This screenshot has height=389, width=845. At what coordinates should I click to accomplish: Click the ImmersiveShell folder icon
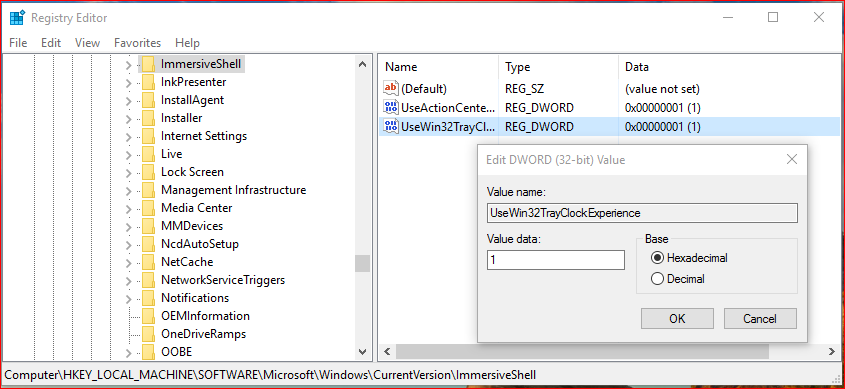(148, 64)
